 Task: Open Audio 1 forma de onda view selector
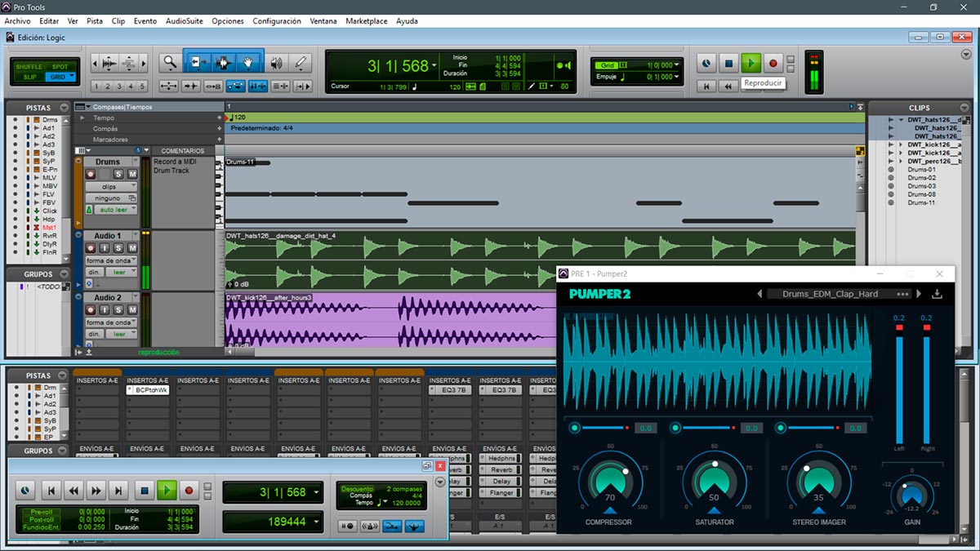[x=113, y=260]
